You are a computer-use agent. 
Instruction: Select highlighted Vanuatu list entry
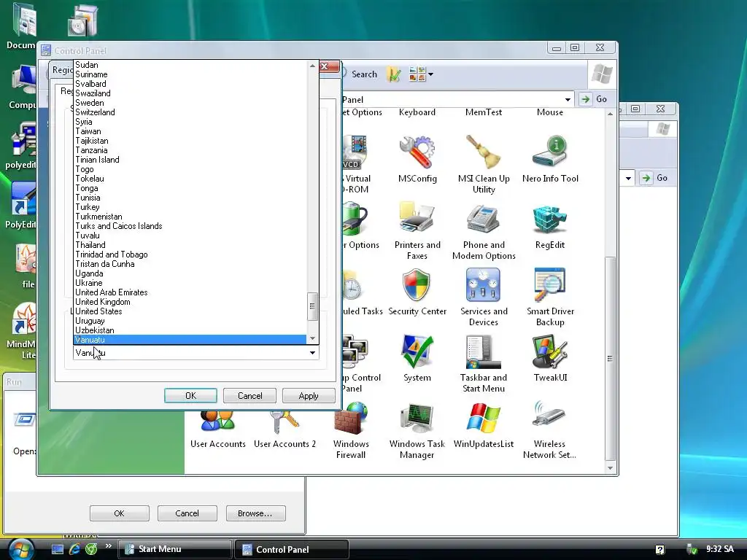pos(190,340)
